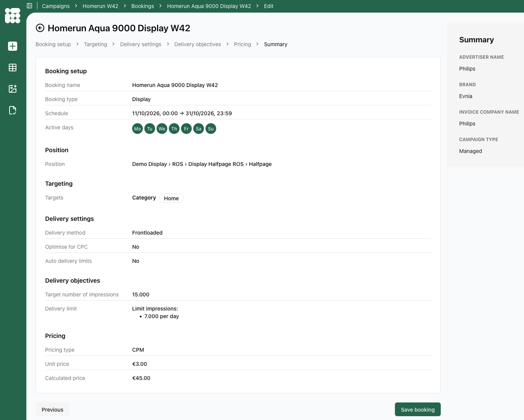Switch to the Pricing step
The image size is (524, 420).
(243, 44)
